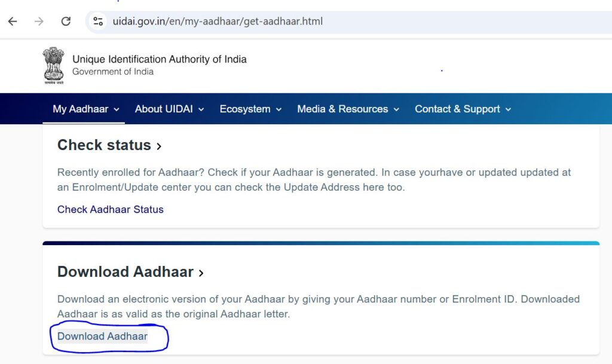Click the circled Download Aadhaar link

102,336
